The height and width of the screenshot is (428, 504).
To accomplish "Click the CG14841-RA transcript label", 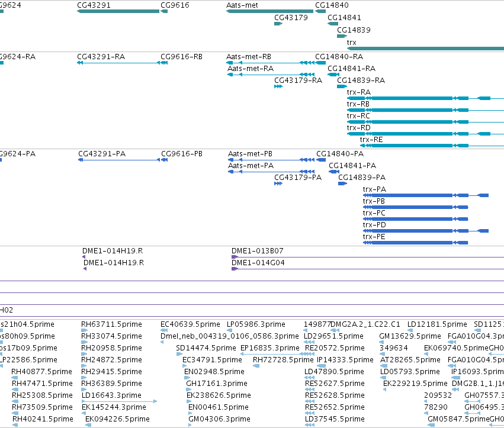I will click(x=352, y=69).
